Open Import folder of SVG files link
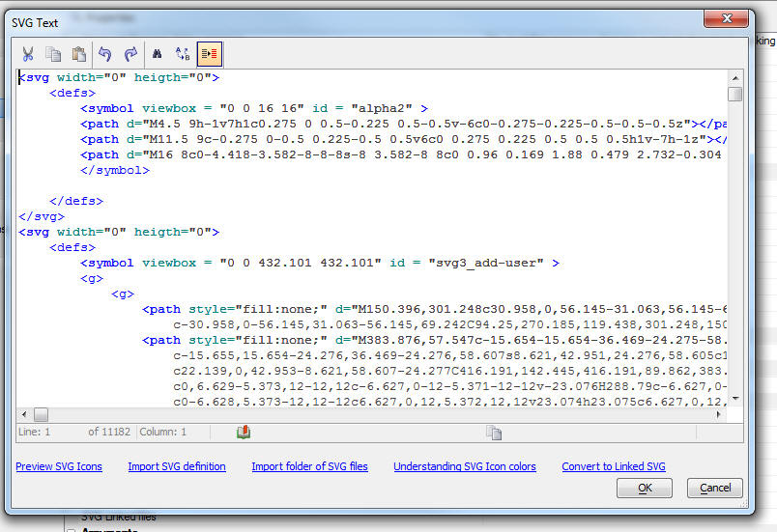The height and width of the screenshot is (532, 777). pyautogui.click(x=309, y=466)
